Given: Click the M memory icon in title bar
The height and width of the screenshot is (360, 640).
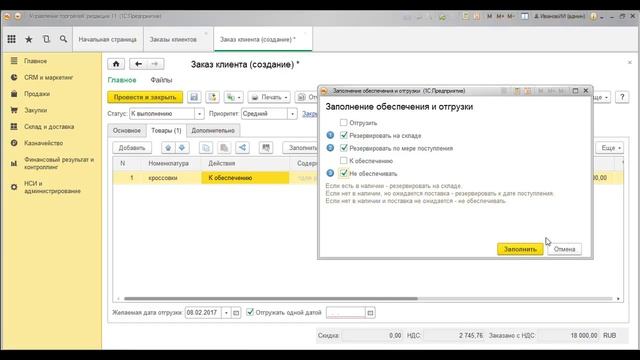Looking at the screenshot, I should (x=489, y=16).
